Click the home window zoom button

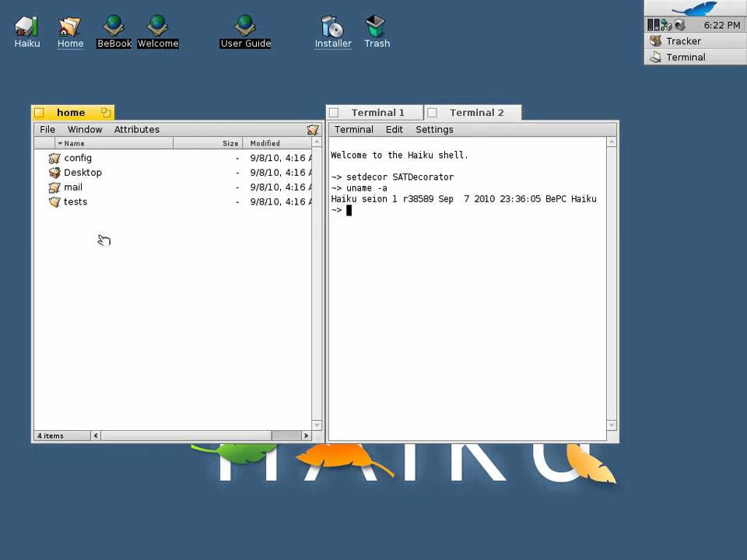click(106, 113)
